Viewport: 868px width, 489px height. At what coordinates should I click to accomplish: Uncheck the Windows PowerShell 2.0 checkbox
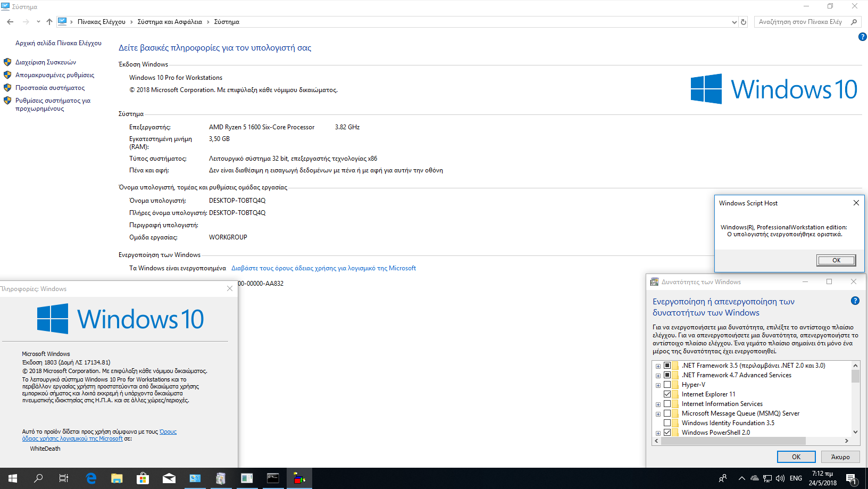(667, 433)
